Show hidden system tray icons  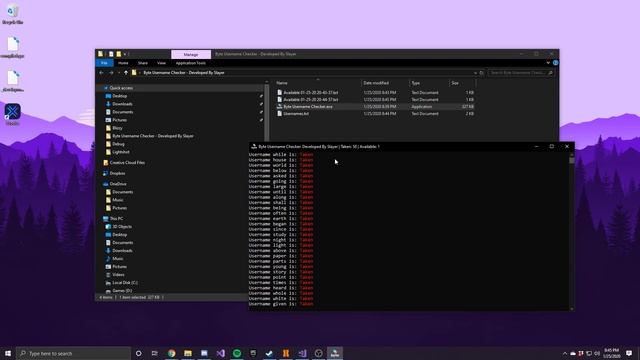pos(564,353)
